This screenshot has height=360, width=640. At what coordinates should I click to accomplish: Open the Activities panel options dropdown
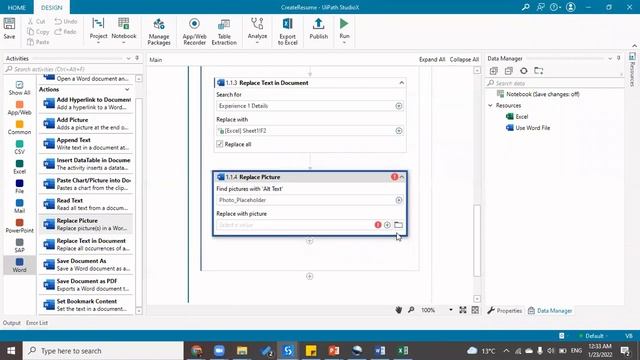[x=128, y=58]
